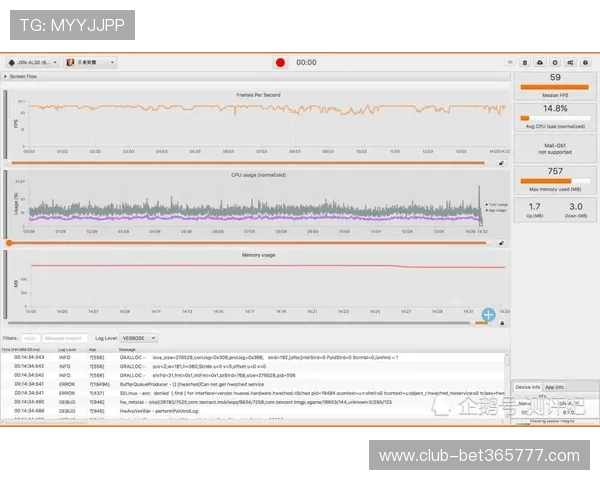Screen dimensions: 600x480
Task: Select the Median FPS stat panel
Action: click(555, 82)
